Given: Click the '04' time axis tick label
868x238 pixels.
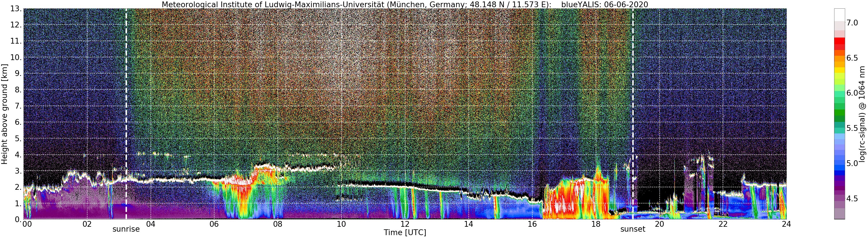Looking at the screenshot, I should click(150, 224).
